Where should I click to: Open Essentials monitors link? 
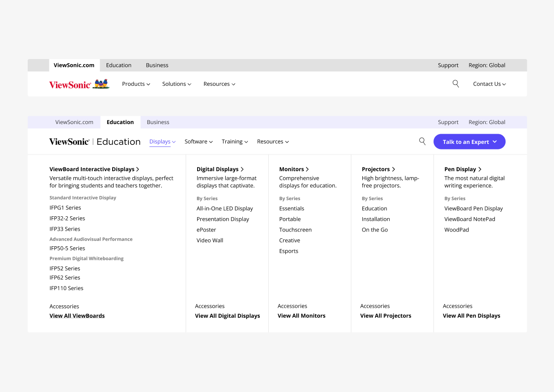pyautogui.click(x=292, y=208)
